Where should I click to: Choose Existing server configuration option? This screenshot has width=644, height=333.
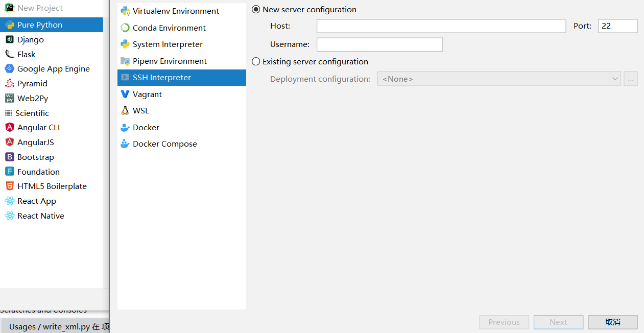click(x=256, y=61)
